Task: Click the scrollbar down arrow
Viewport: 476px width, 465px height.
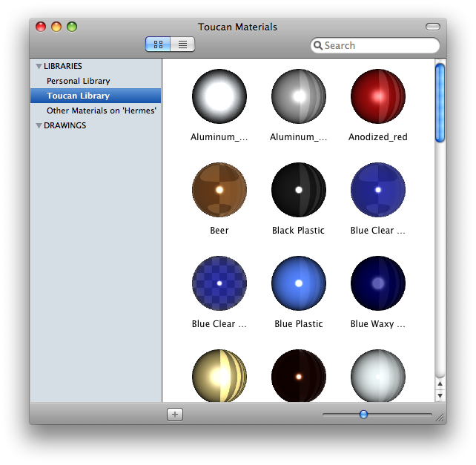Action: tap(440, 396)
